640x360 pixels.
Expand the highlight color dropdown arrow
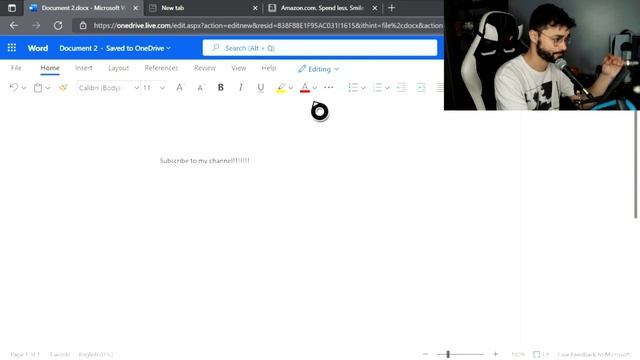[290, 88]
